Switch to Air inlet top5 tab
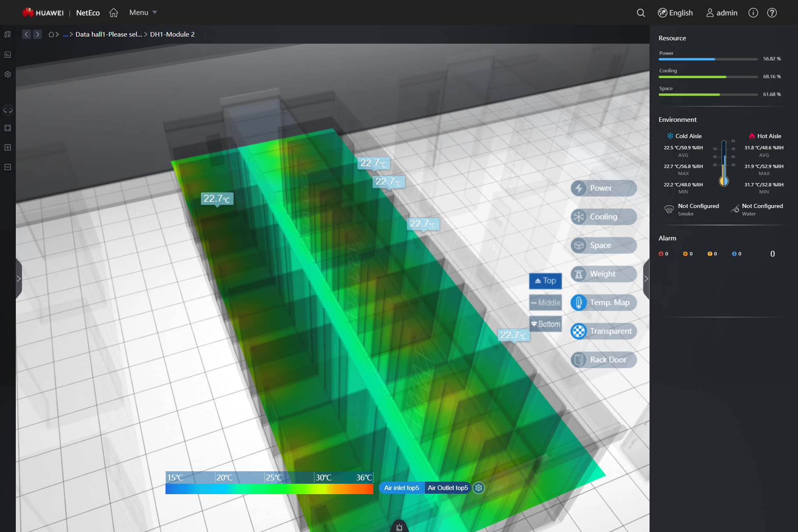This screenshot has height=532, width=798. coord(401,488)
